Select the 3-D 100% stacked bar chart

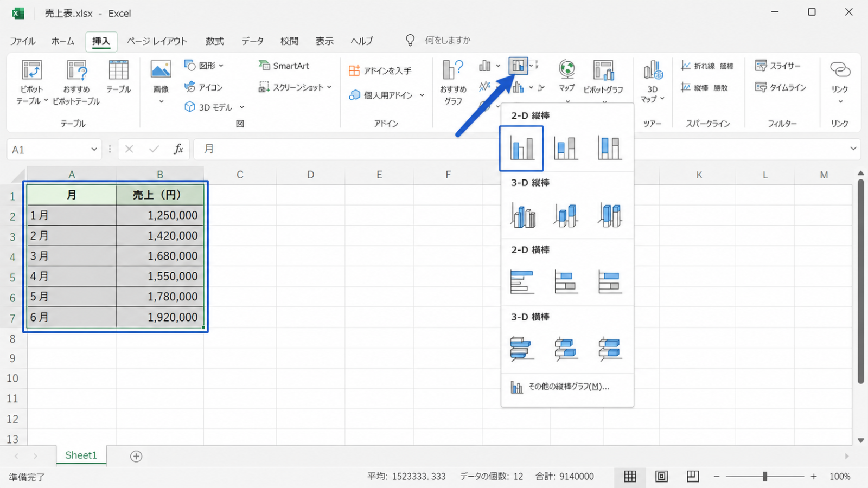(x=610, y=349)
